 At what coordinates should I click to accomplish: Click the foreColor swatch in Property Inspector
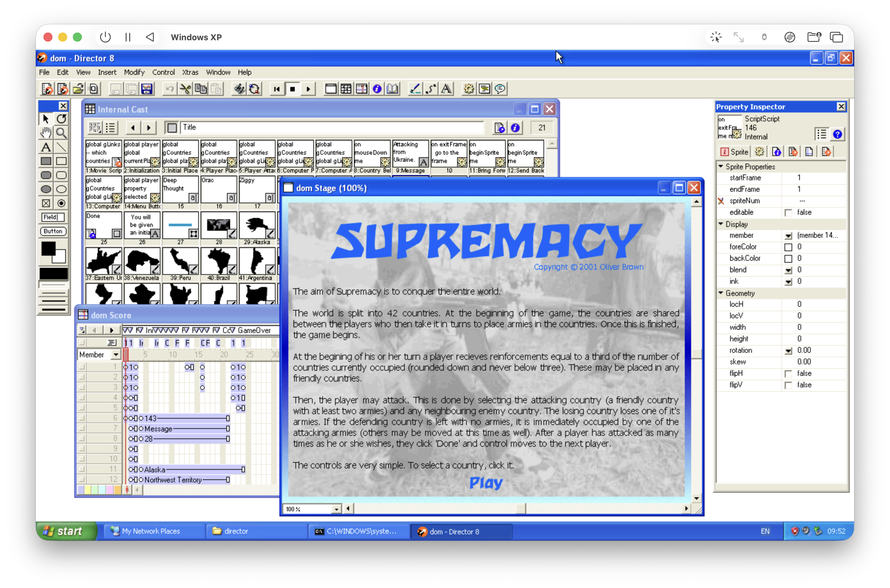click(788, 247)
